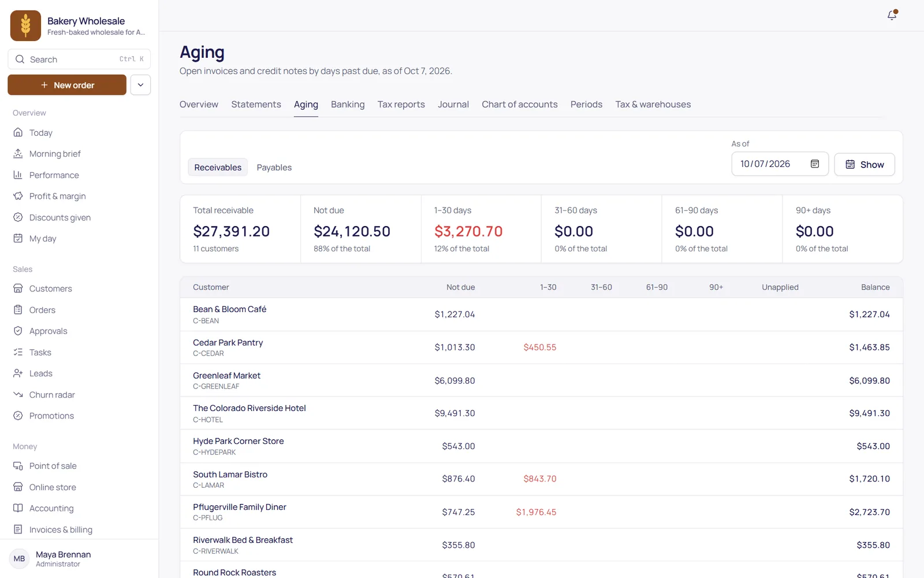
Task: Click the Invoices & billing icon
Action: (18, 529)
